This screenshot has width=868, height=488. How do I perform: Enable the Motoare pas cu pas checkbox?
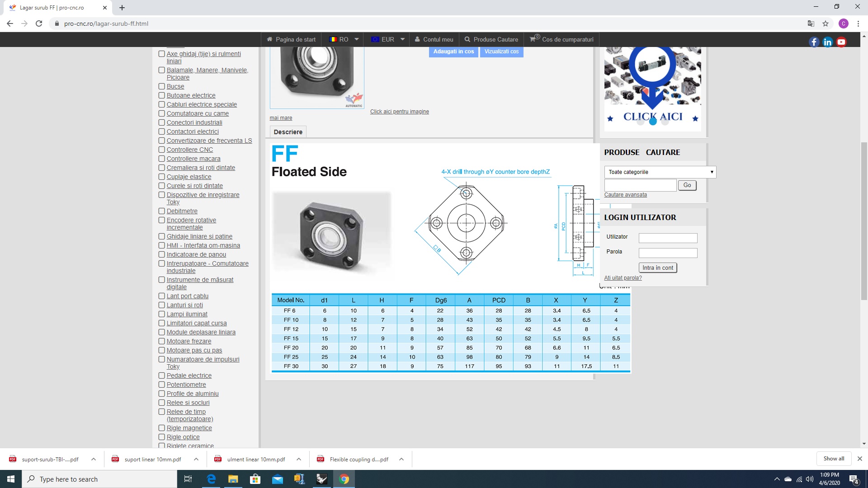point(161,350)
